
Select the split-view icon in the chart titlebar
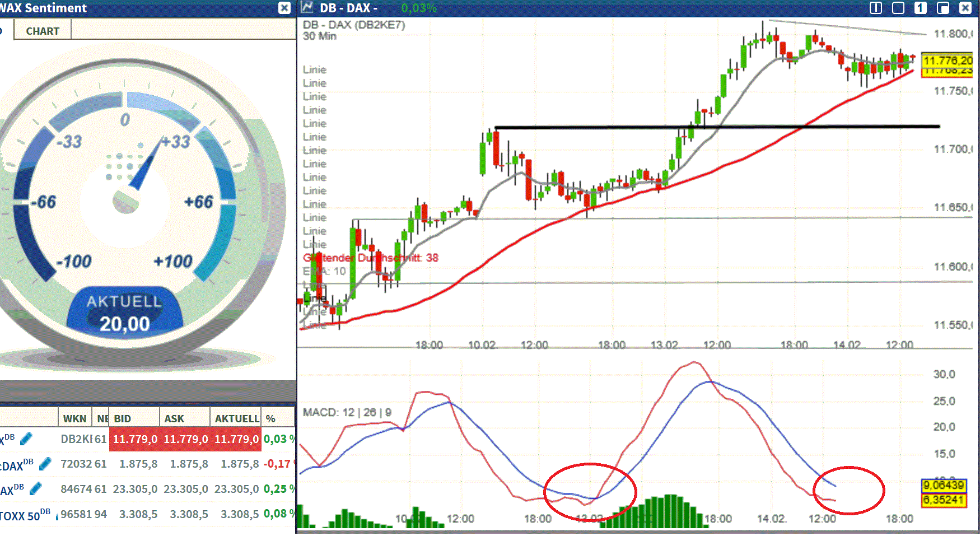coord(875,8)
